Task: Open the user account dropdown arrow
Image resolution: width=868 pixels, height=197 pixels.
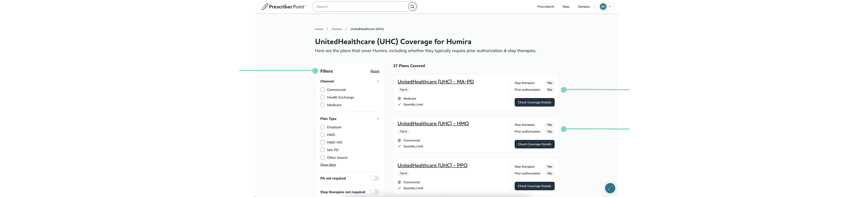Action: point(610,7)
